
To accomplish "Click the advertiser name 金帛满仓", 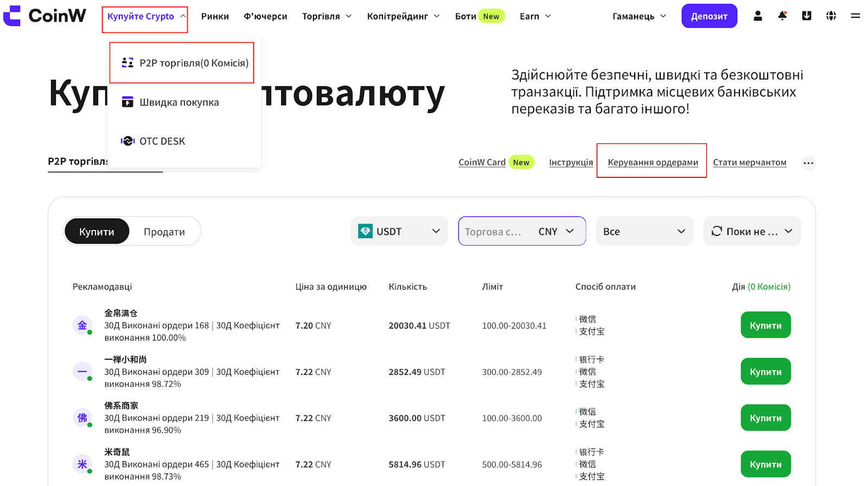I will [121, 313].
